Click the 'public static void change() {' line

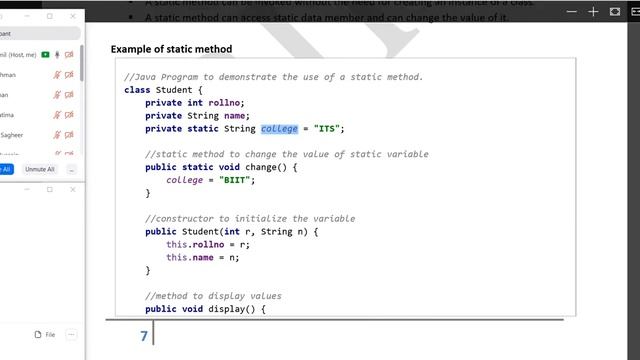click(x=221, y=167)
